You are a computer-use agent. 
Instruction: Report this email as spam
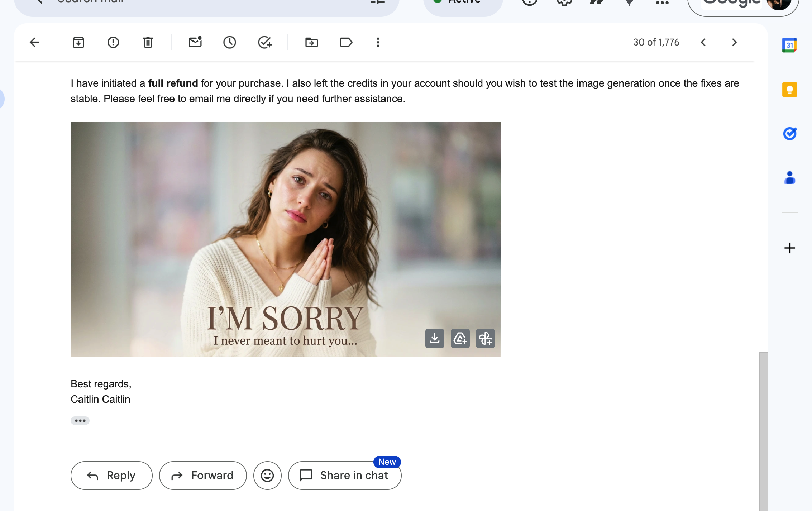[x=113, y=42]
